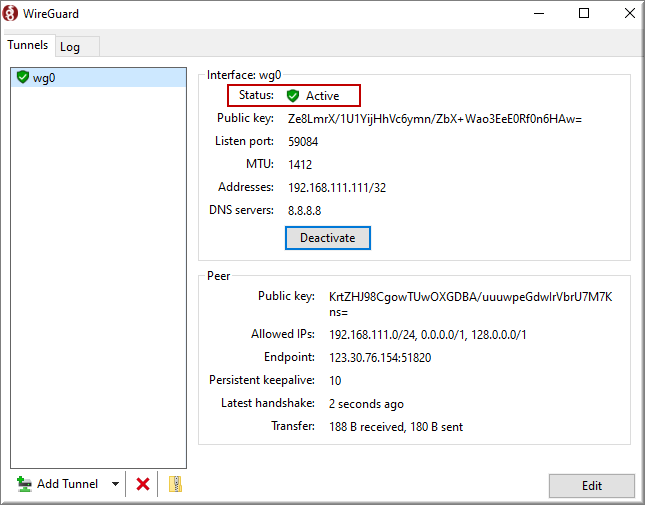Click the peer public key KrtZHJ98 value
This screenshot has width=645, height=505.
470,304
